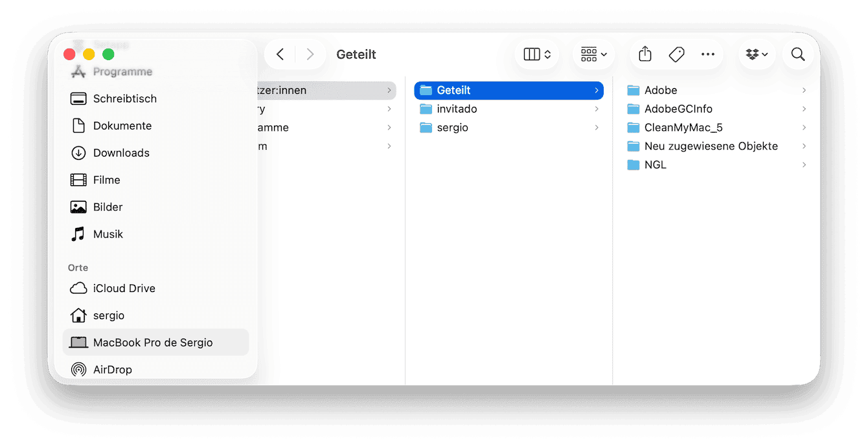Click the Tags icon in toolbar
The height and width of the screenshot is (448, 868).
676,54
